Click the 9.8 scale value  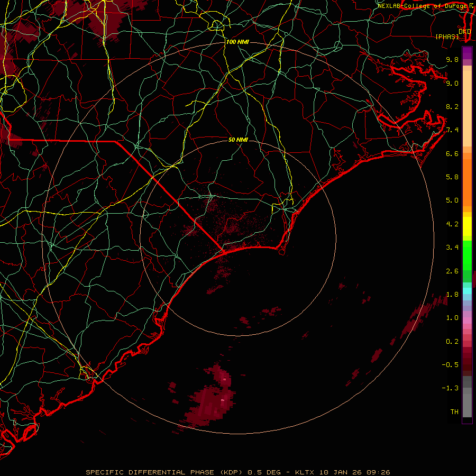click(x=452, y=59)
